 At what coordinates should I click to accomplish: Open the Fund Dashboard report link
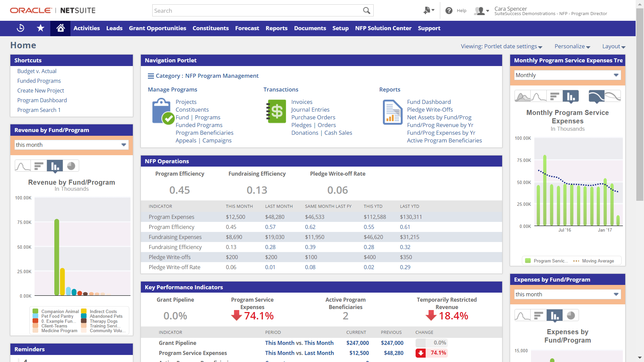(429, 102)
